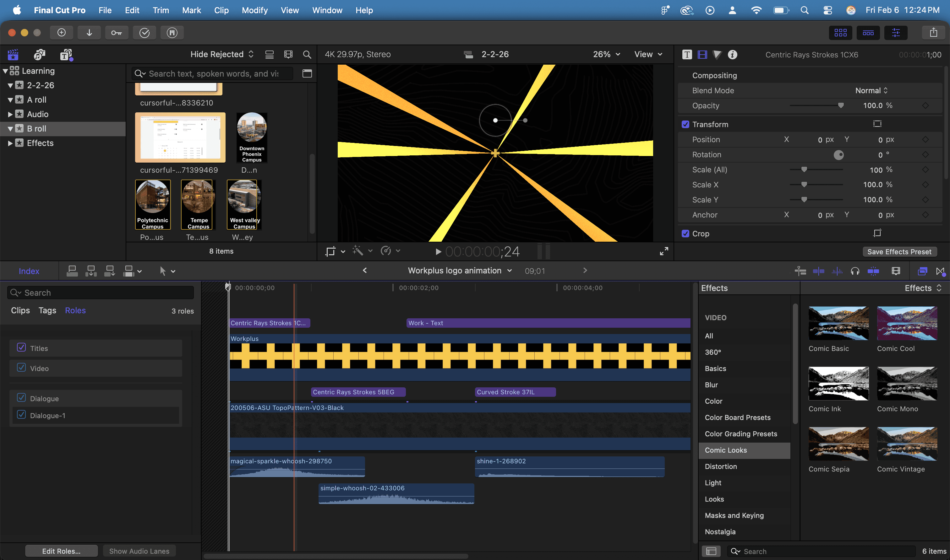Disable the Titles role checkbox

[22, 347]
